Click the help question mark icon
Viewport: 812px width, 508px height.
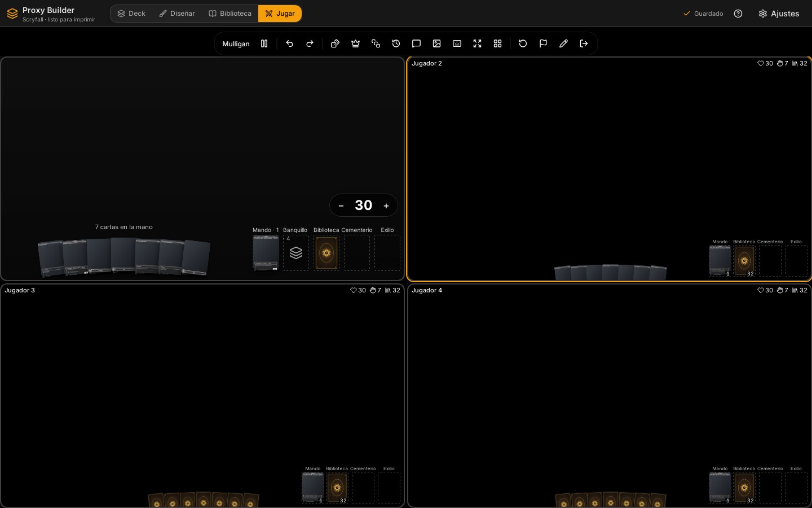click(738, 14)
